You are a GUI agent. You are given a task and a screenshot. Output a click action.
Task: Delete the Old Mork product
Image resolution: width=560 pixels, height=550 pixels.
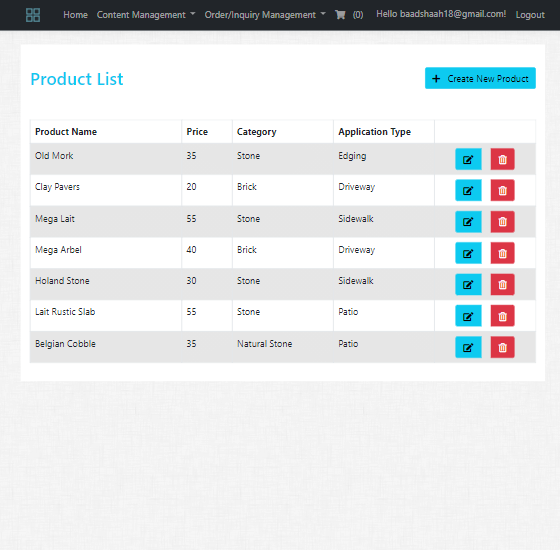(502, 159)
